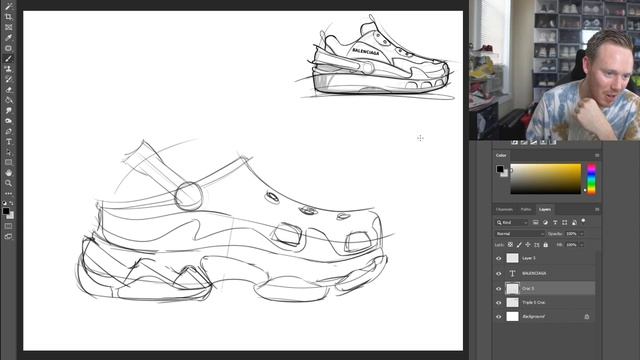Lock image pixels with brush lock icon
This screenshot has width=640, height=360.
click(519, 244)
